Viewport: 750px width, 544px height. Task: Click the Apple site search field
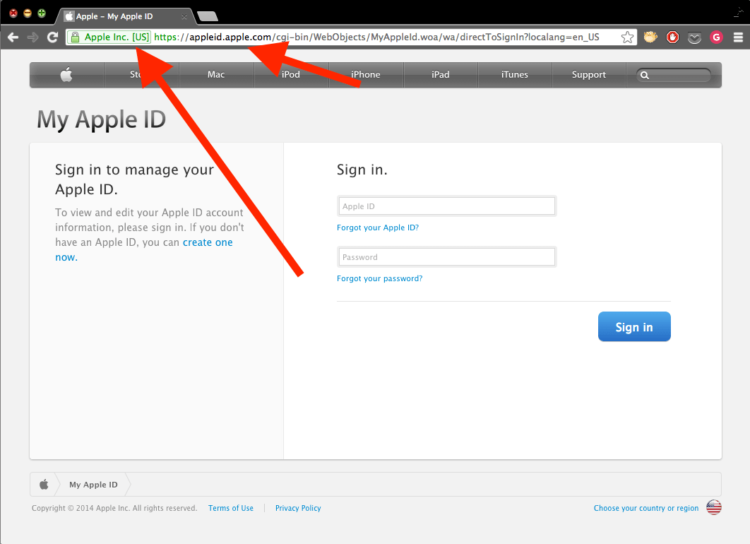tap(673, 75)
